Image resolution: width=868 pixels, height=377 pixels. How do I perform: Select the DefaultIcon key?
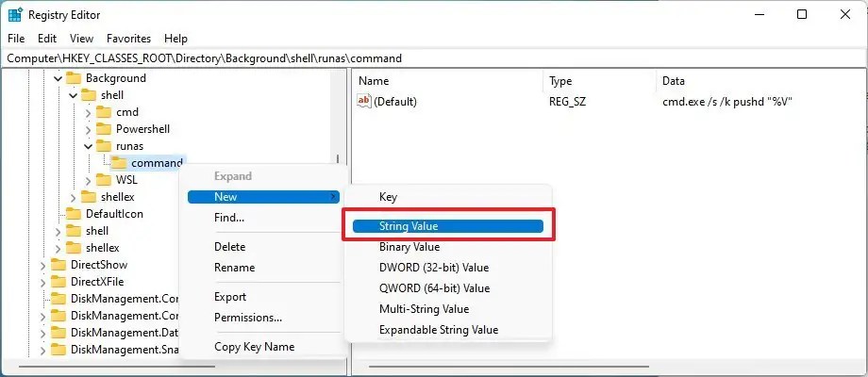pyautogui.click(x=114, y=213)
